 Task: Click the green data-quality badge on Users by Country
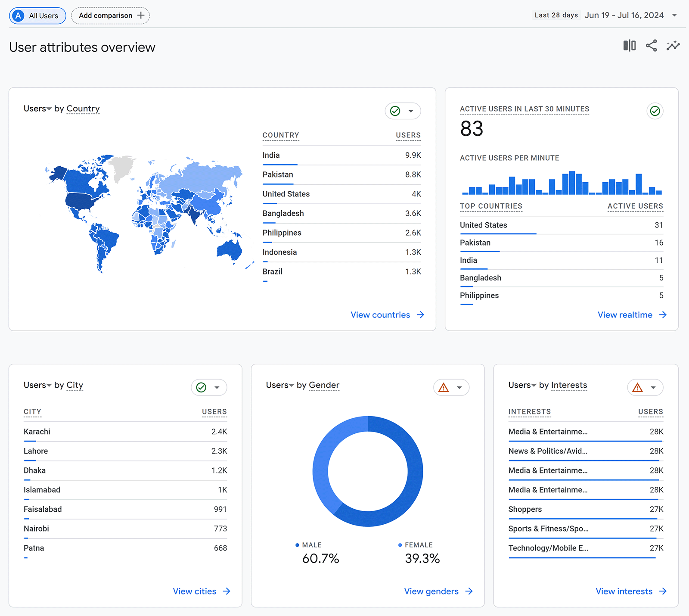click(395, 111)
